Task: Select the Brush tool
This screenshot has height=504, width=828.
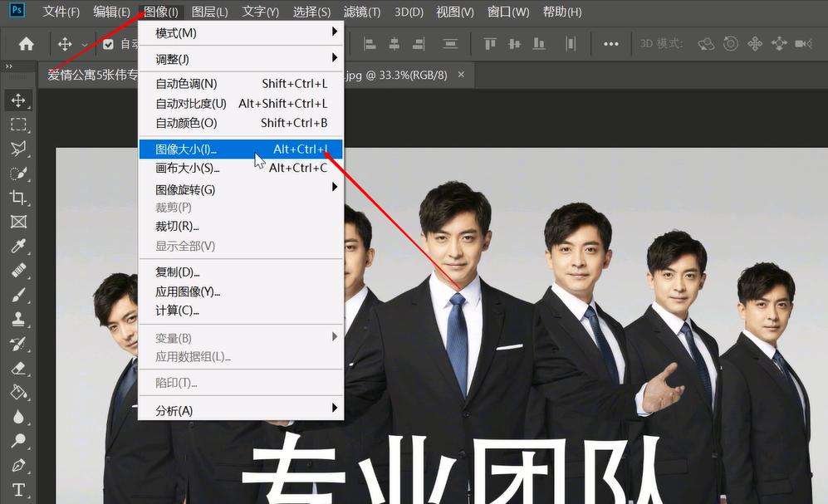Action: point(18,294)
